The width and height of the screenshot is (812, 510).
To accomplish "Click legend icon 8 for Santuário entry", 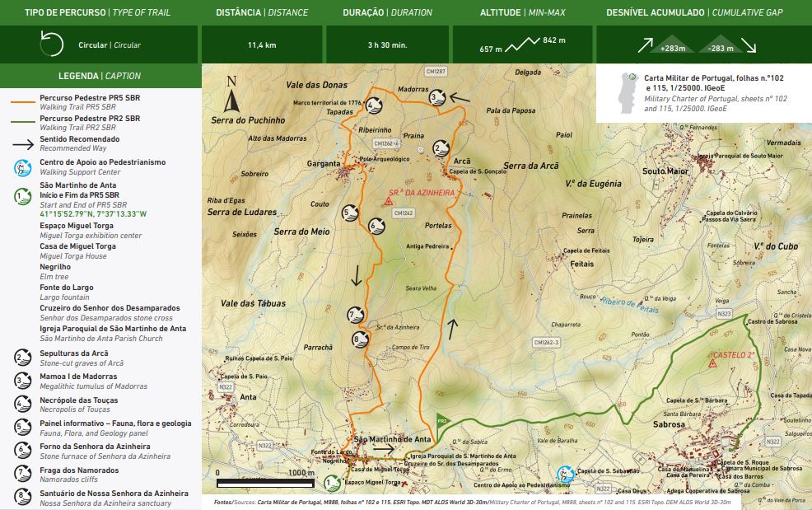I will (x=23, y=497).
